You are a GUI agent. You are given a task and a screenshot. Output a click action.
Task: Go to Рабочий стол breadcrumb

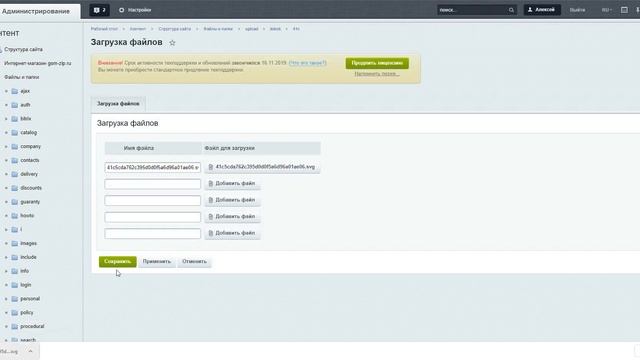pos(104,29)
